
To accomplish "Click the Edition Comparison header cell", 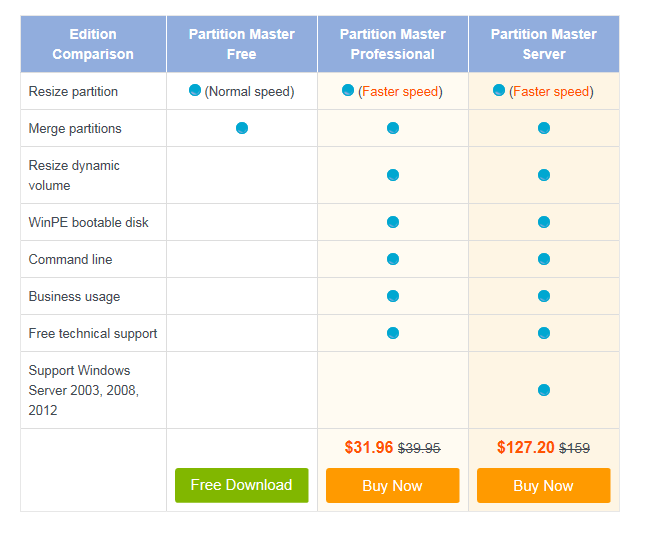I will (93, 44).
